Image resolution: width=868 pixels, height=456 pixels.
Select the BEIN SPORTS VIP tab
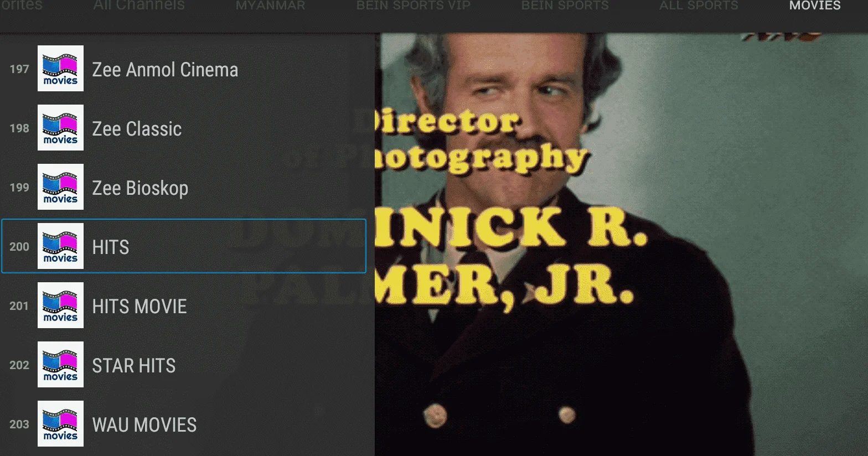[414, 6]
